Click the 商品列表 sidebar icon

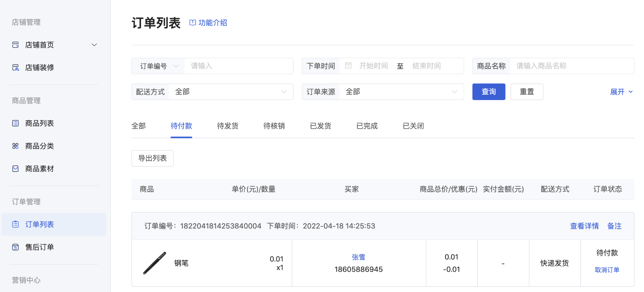pyautogui.click(x=15, y=123)
